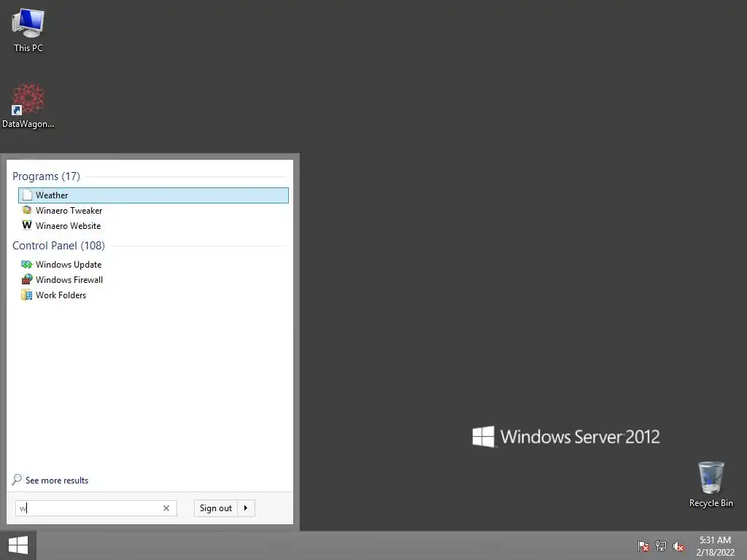
Task: Click the Weather blank document icon
Action: (28, 195)
